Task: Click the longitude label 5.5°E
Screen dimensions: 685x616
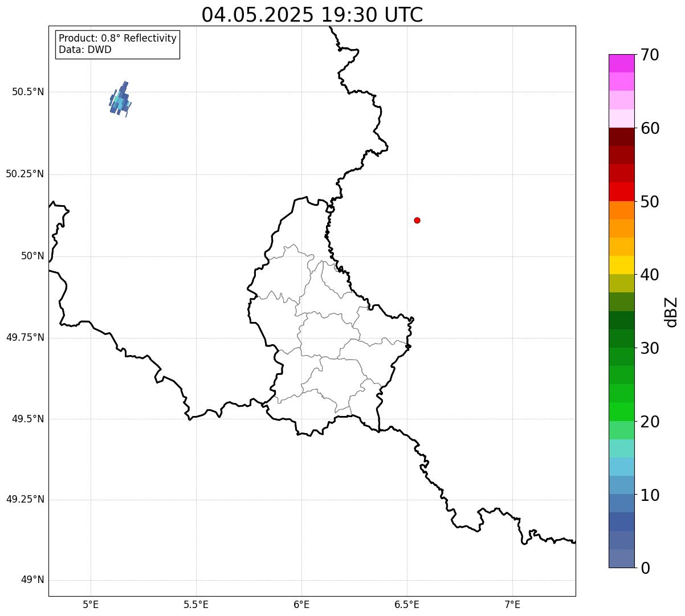Action: coord(196,605)
